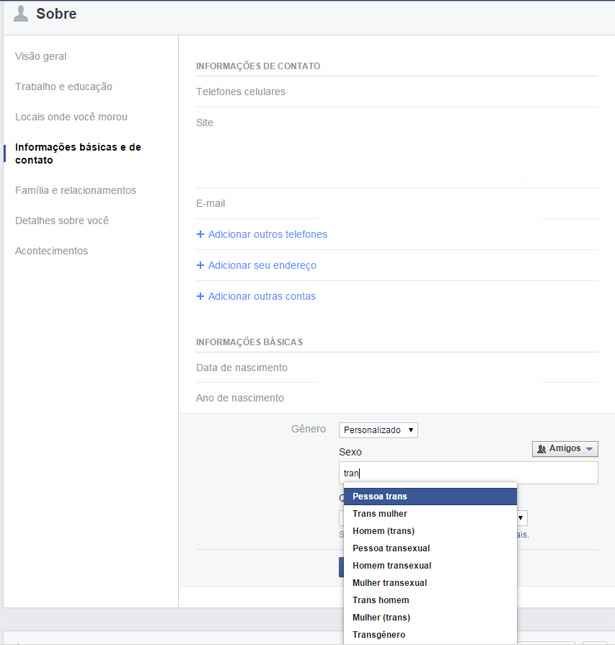Viewport: 615px width, 645px height.
Task: Click the E-mail row label
Action: pyautogui.click(x=211, y=203)
